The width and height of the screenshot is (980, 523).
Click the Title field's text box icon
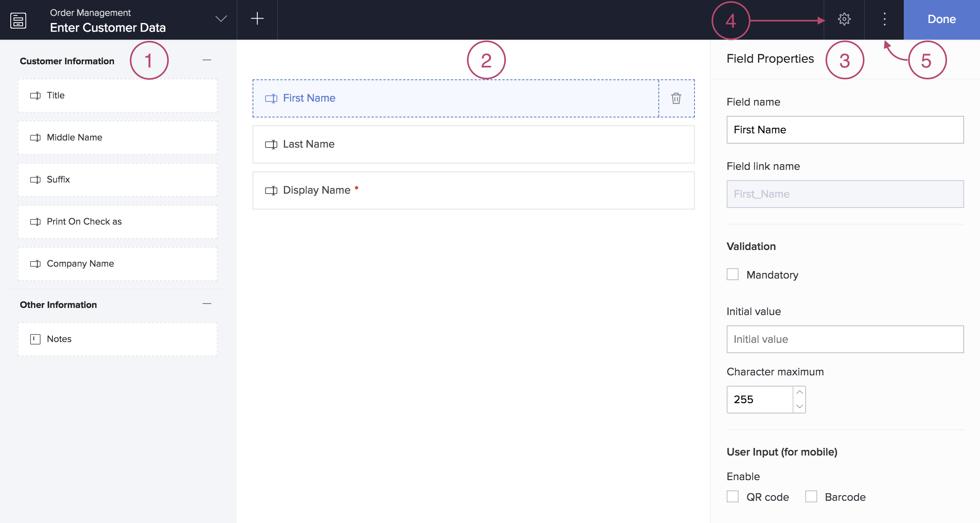(35, 96)
